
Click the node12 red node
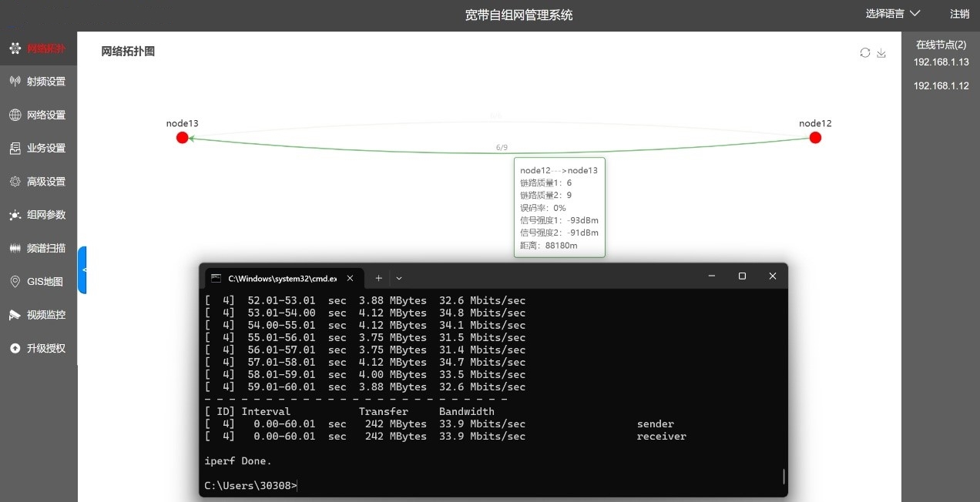pos(816,138)
